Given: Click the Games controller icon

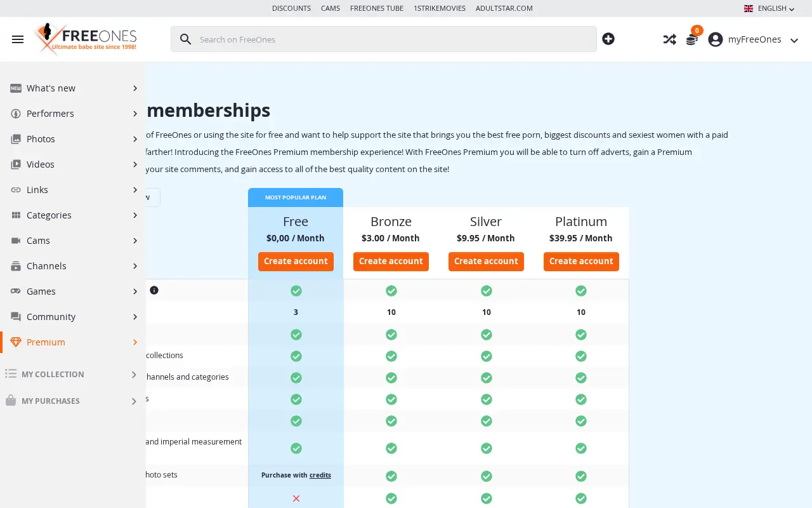Looking at the screenshot, I should pos(16,291).
